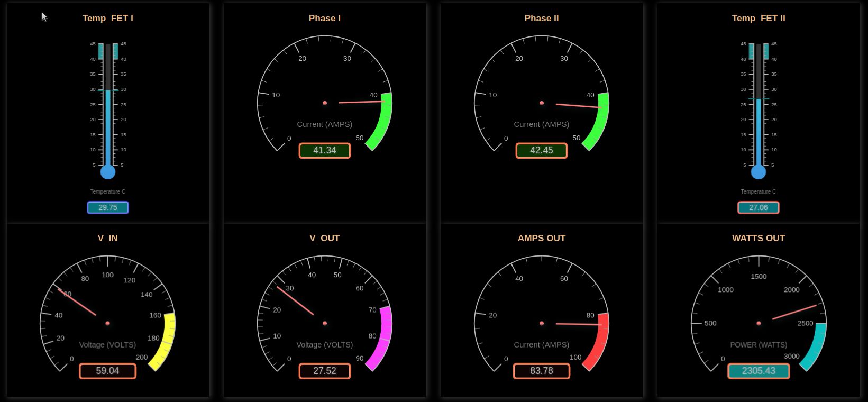This screenshot has height=402, width=868.
Task: Click the V_OUT gauge center pivot
Action: 325,323
